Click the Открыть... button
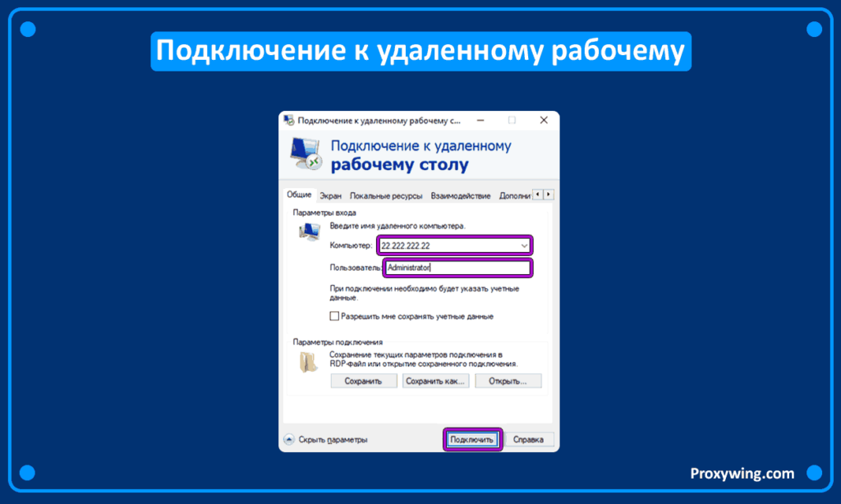 click(508, 381)
